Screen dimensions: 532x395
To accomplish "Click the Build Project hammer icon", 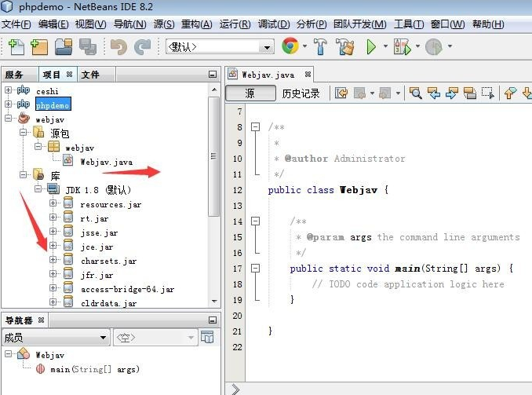I will [320, 46].
